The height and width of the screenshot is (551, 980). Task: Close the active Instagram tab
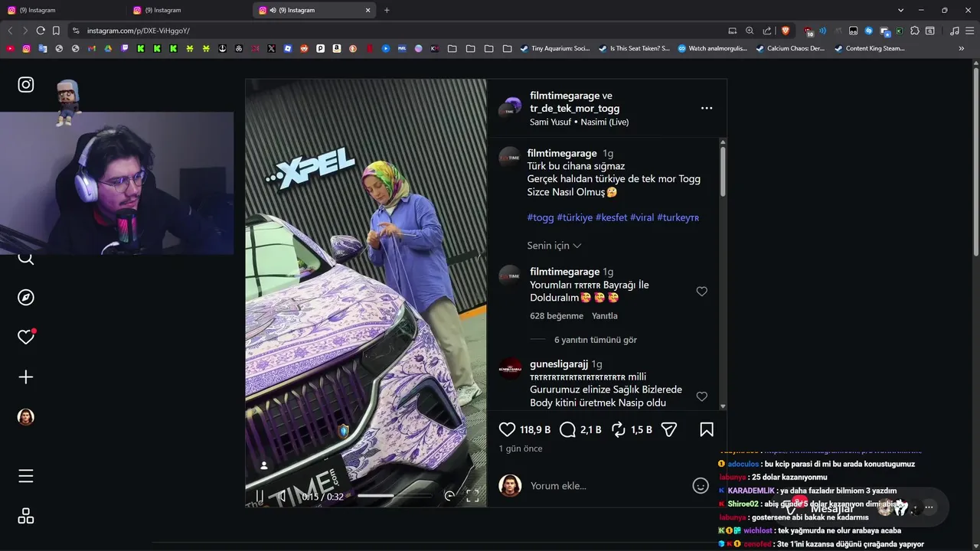[368, 10]
